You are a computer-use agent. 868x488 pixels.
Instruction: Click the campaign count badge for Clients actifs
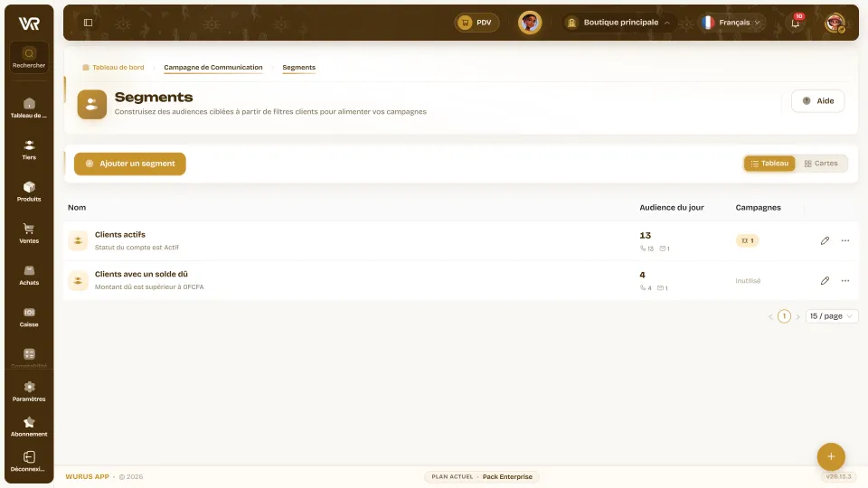(x=748, y=240)
